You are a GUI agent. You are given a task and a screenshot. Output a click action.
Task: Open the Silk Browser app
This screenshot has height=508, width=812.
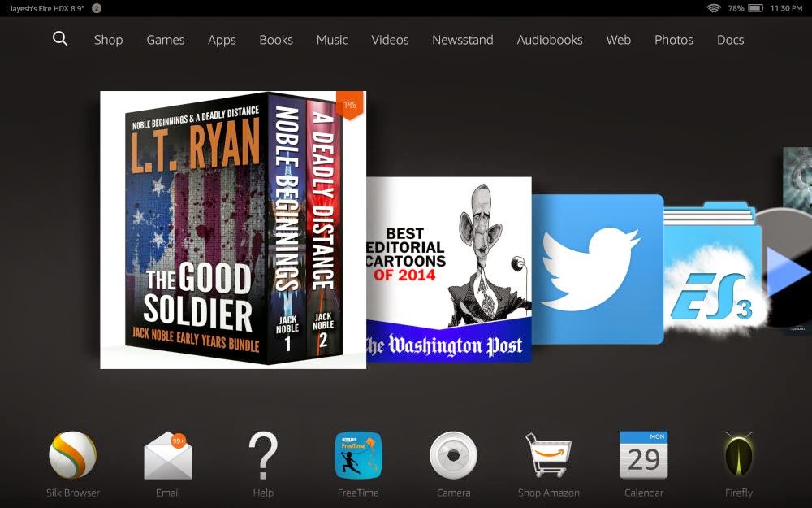coord(72,455)
